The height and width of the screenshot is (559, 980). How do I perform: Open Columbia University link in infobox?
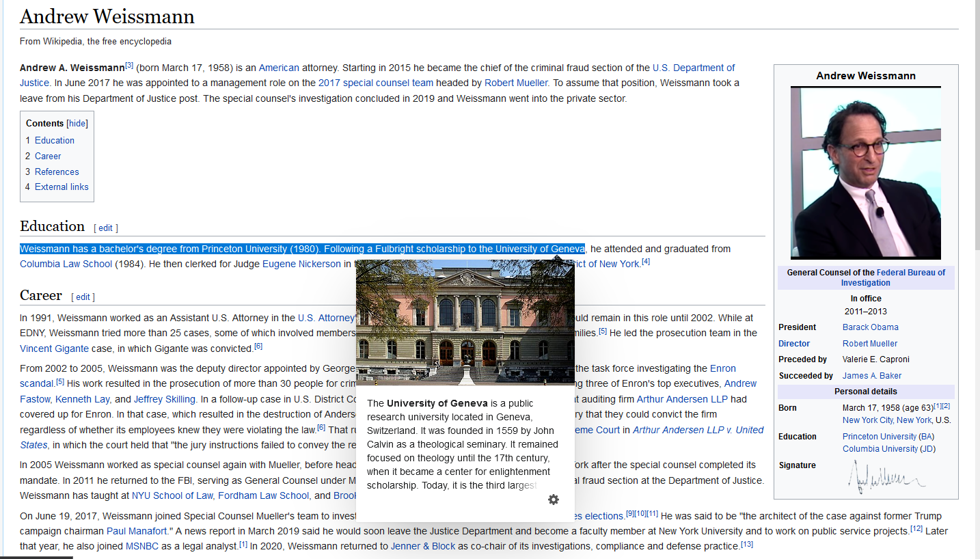click(x=879, y=449)
